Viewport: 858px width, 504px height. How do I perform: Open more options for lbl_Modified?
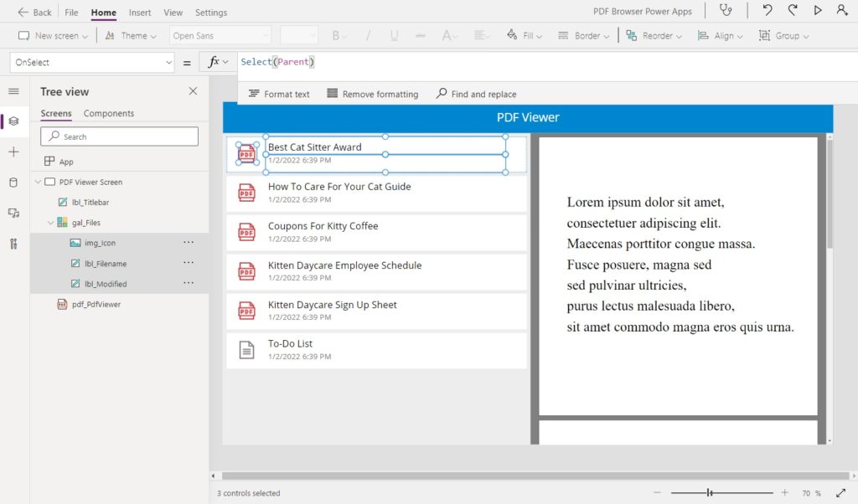189,283
